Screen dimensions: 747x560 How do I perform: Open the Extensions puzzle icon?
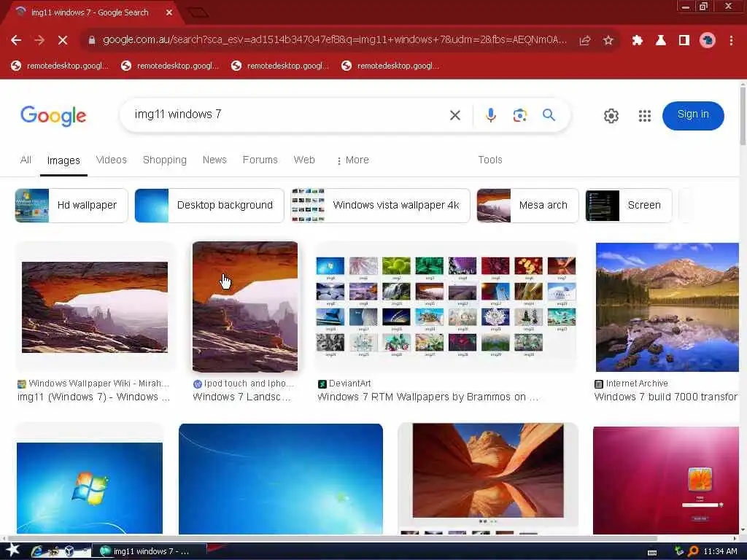[638, 41]
